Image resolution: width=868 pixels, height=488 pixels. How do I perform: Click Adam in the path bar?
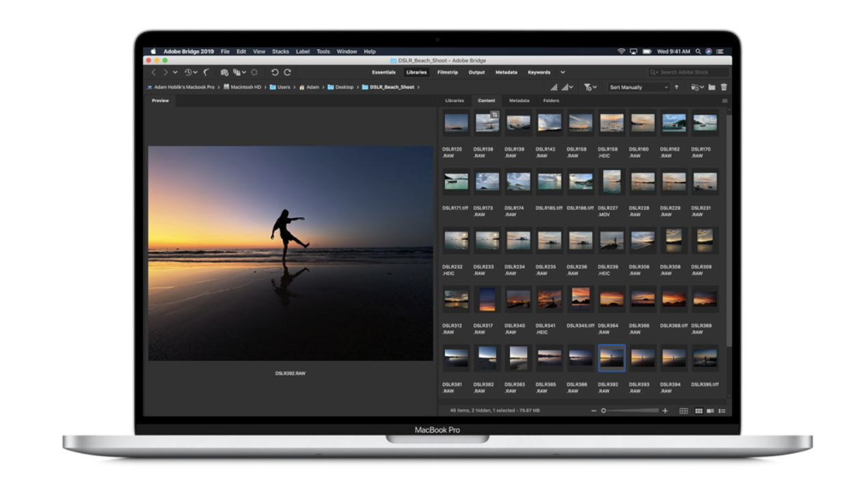coord(309,87)
